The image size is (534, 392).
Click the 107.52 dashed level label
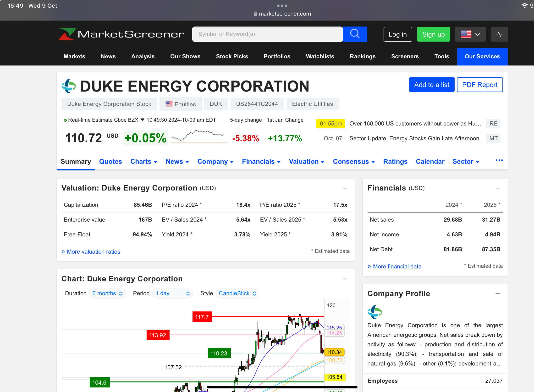point(173,367)
